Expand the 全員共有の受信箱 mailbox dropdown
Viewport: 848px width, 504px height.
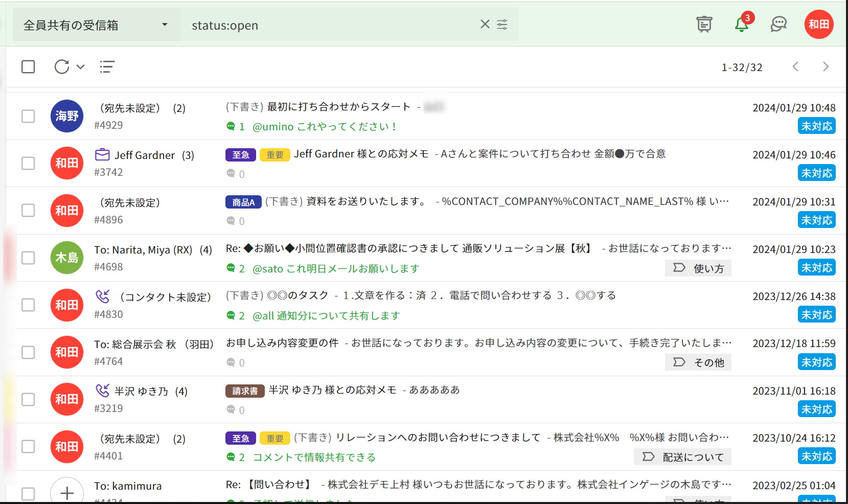(164, 25)
